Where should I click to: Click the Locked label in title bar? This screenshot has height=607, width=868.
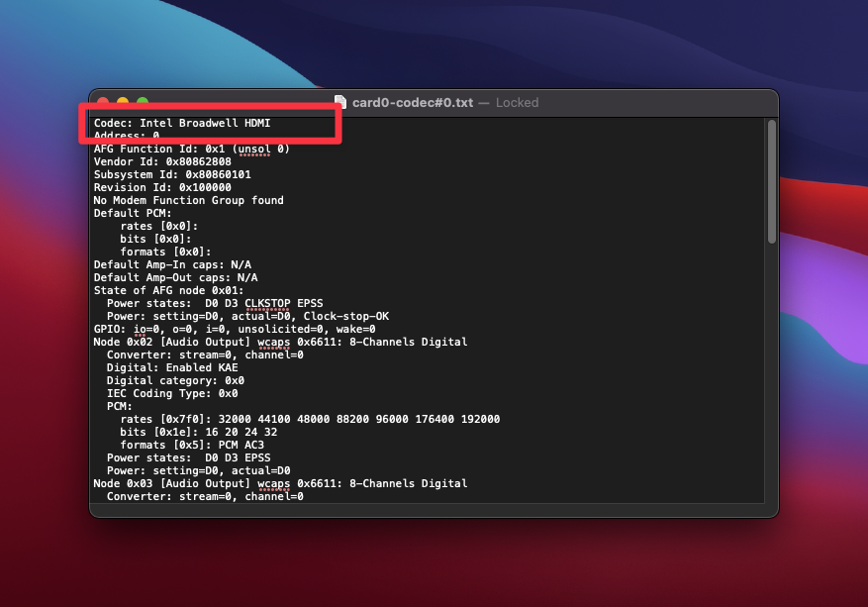click(x=517, y=102)
